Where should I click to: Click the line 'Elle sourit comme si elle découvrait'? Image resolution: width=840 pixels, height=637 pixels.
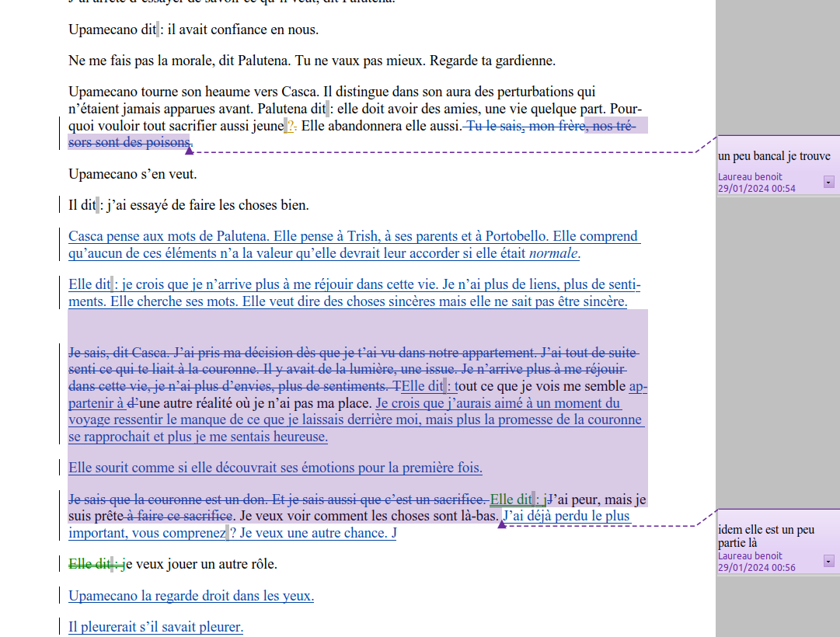(275, 468)
